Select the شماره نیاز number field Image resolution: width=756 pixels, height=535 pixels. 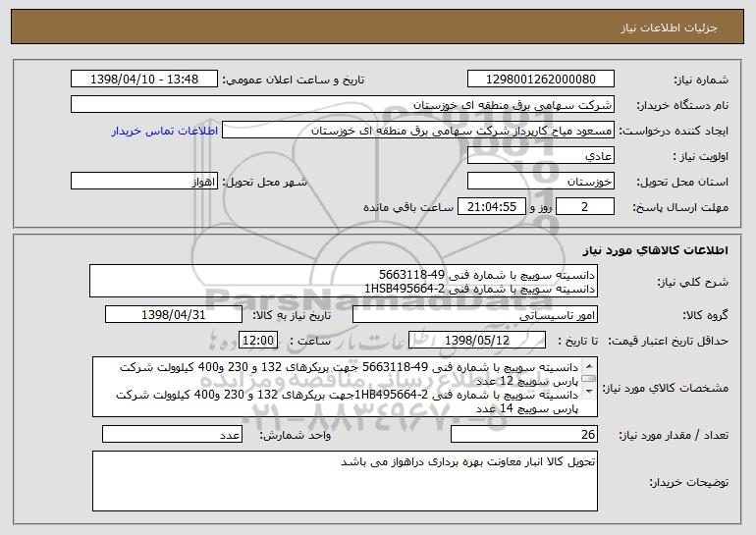541,80
